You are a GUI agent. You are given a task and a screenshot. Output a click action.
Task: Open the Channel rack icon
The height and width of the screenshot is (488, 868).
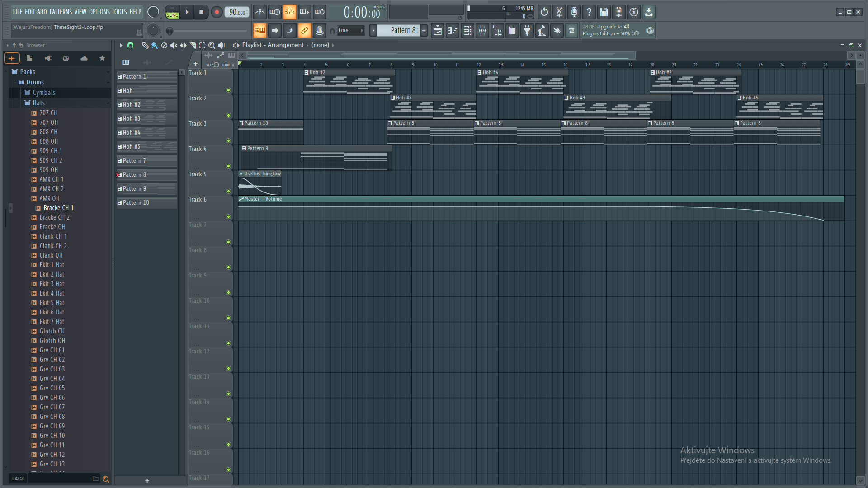coord(467,31)
